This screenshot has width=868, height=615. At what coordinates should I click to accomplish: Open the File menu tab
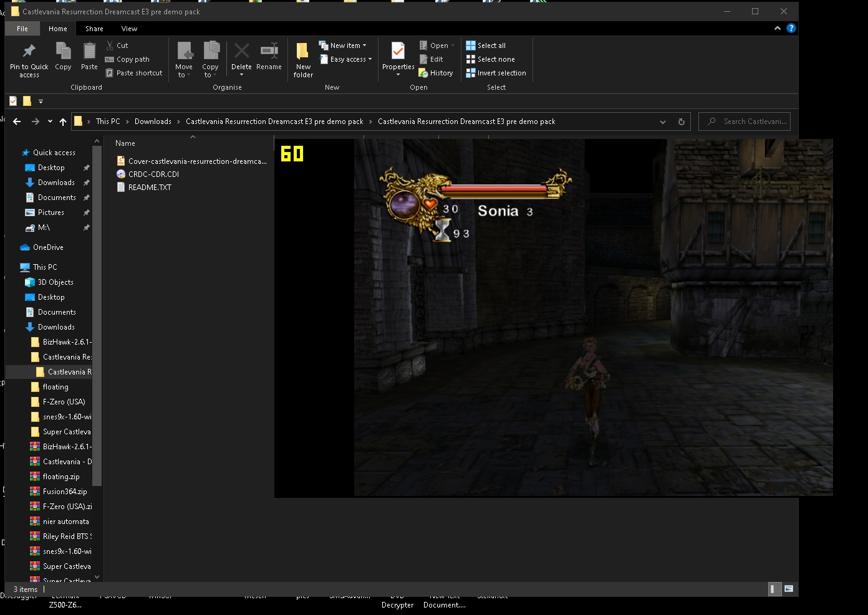tap(22, 29)
